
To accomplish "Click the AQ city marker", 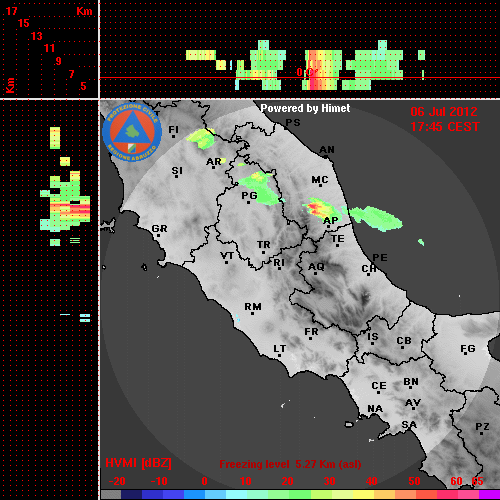I will (x=315, y=273).
